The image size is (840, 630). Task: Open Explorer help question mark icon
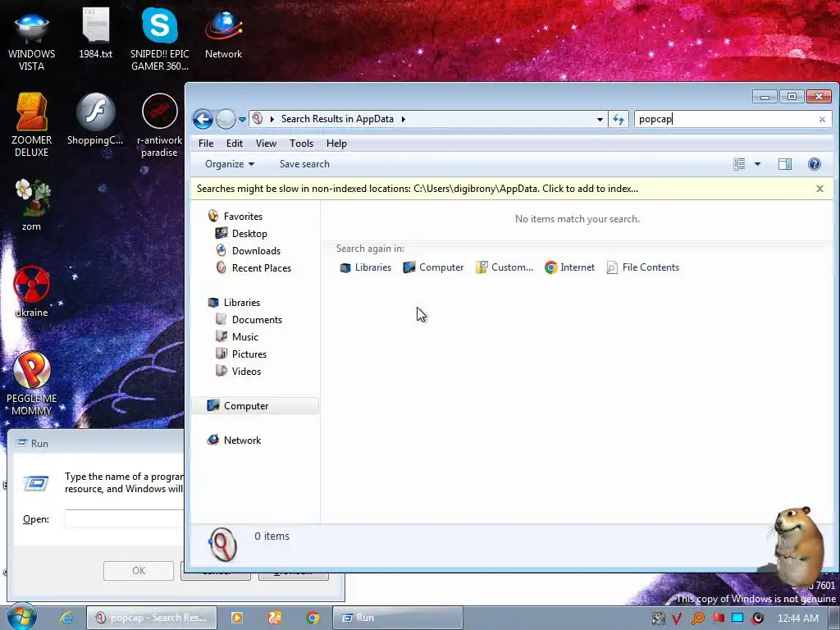(x=814, y=164)
